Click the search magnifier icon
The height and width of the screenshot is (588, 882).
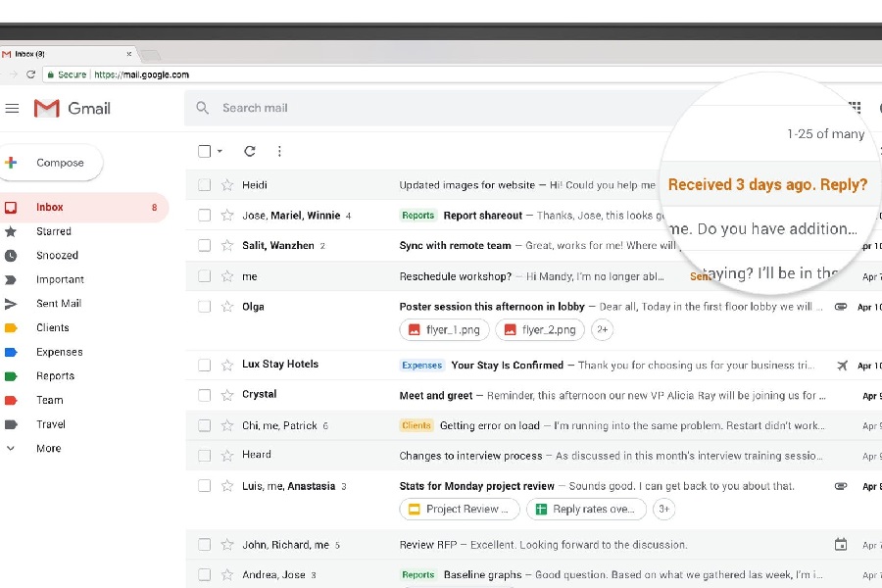(203, 108)
